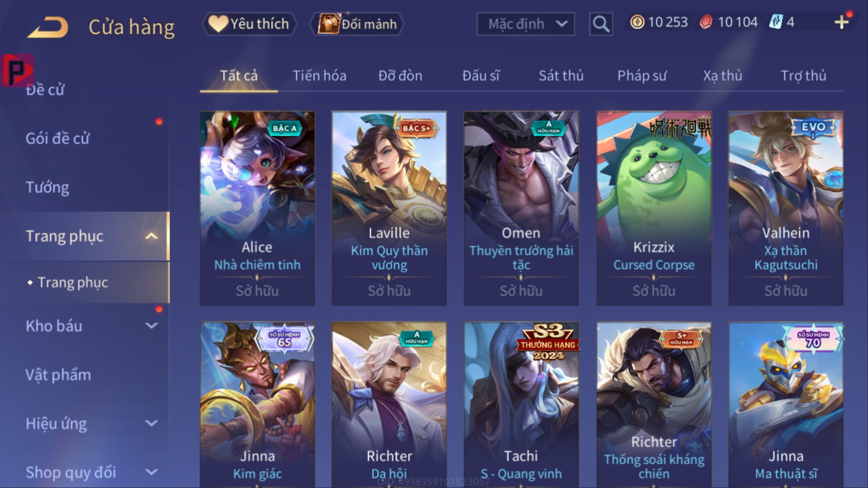Switch to the Tiến hóa tab
The image size is (868, 488).
pos(319,76)
